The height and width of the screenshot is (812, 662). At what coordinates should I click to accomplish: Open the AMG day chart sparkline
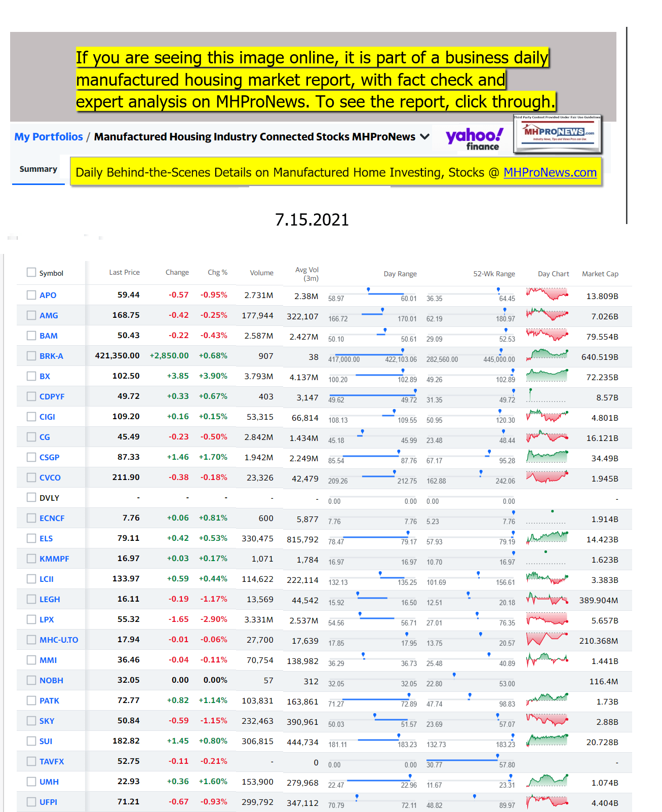click(x=547, y=315)
